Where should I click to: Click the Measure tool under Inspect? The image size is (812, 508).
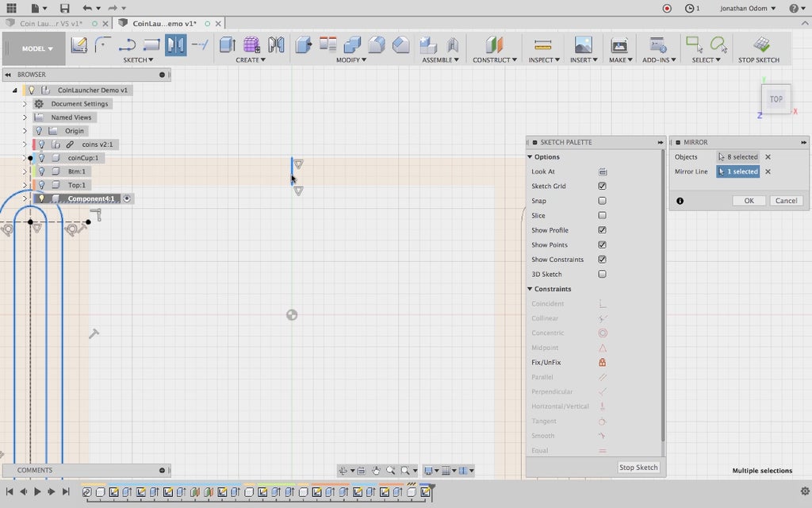tap(542, 45)
